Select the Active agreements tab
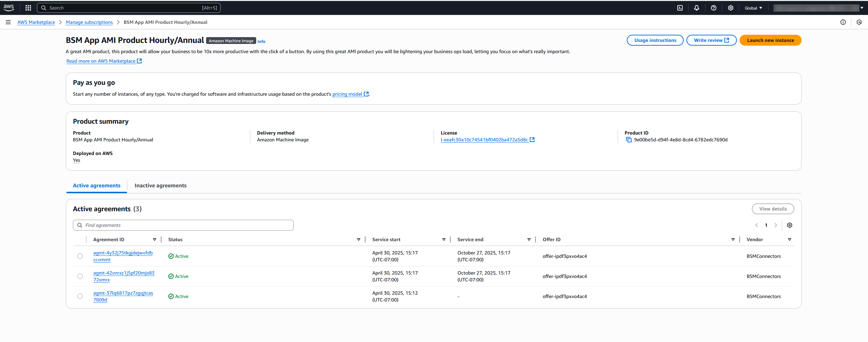Screen dimensions: 868x342 coord(96,185)
